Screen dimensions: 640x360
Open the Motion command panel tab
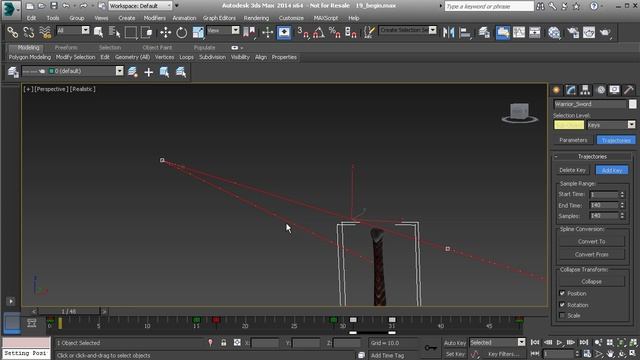[601, 90]
